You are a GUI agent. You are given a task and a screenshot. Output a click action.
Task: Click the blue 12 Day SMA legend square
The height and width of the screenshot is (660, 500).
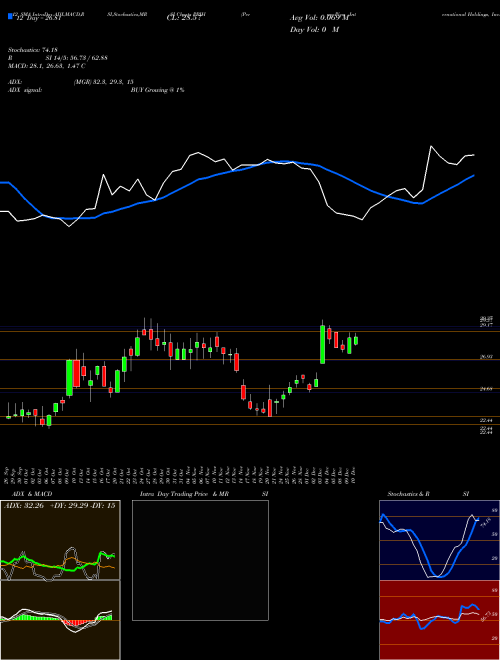pyautogui.click(x=10, y=16)
